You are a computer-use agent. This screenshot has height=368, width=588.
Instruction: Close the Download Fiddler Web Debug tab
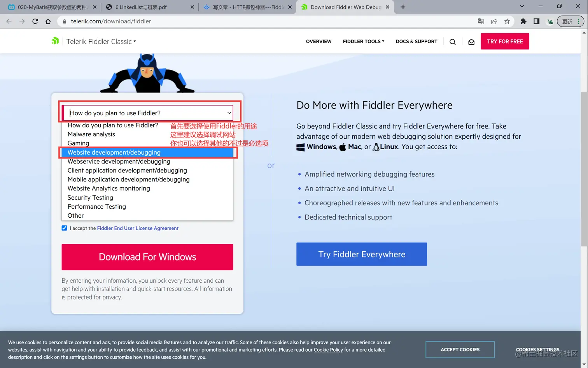387,7
